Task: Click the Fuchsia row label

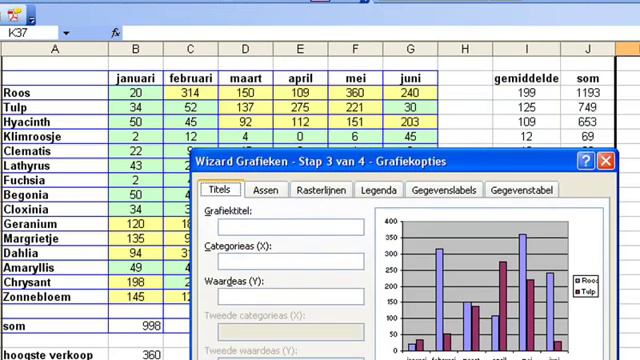Action: [x=55, y=180]
